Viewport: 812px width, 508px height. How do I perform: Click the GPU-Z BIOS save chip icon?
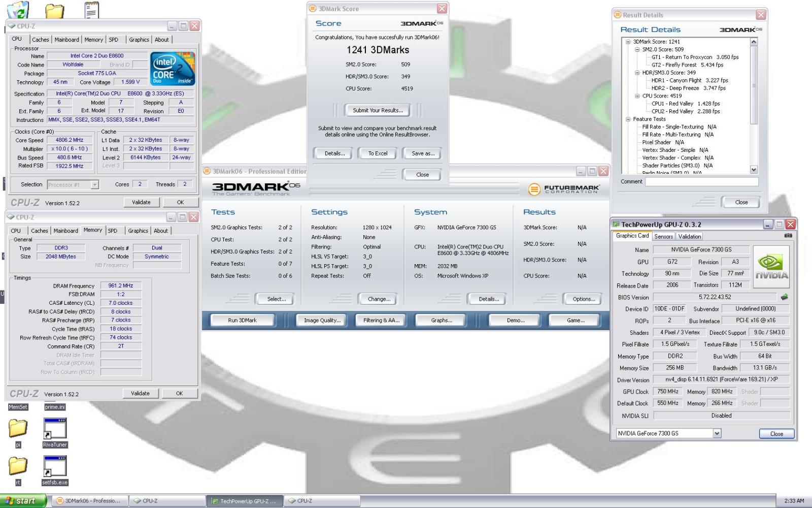tap(785, 297)
